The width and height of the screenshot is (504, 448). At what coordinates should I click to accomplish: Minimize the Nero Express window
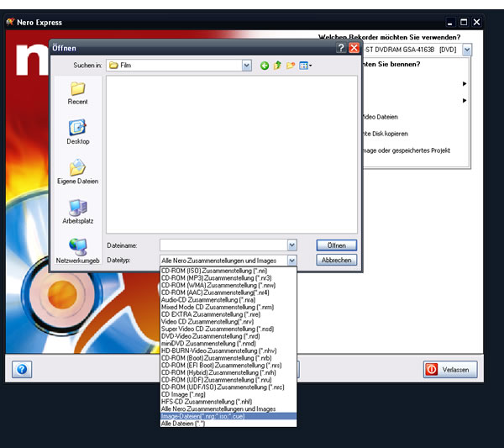coord(450,22)
